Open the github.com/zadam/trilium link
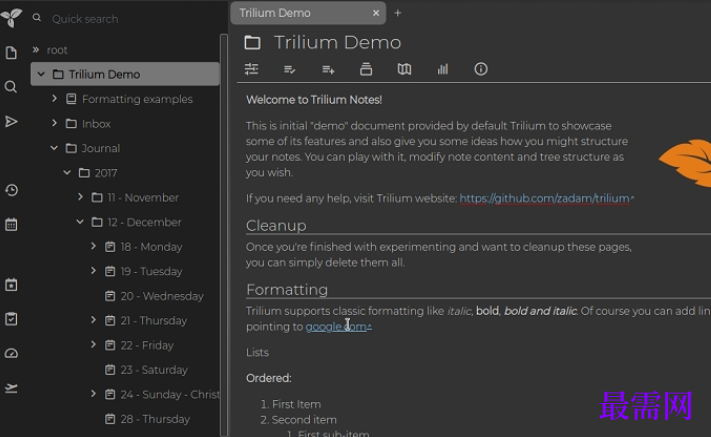Viewport: 711px width, 437px height. pos(546,199)
